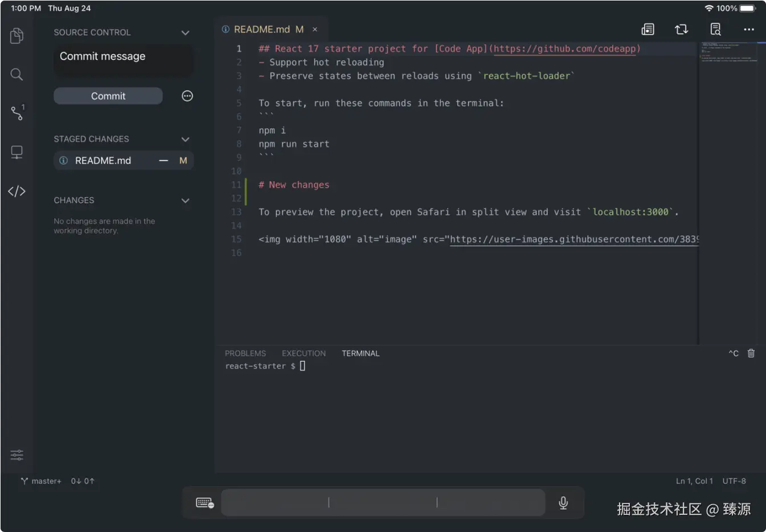Switch to the Execution panel tab
The width and height of the screenshot is (766, 532).
click(304, 353)
